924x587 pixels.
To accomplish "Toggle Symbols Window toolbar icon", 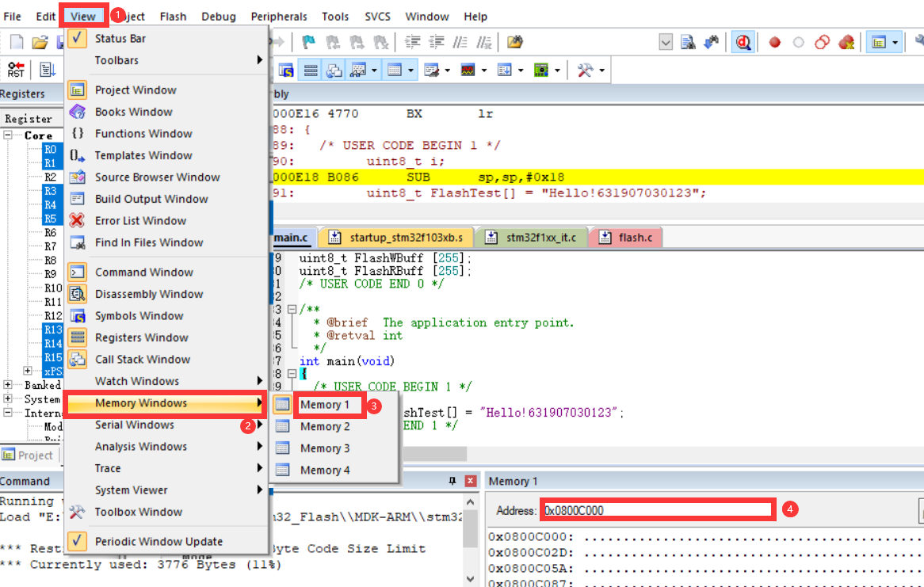I will (x=286, y=71).
